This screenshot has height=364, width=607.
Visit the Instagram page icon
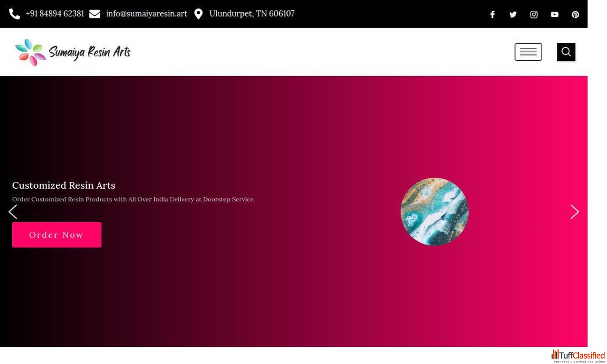click(533, 15)
